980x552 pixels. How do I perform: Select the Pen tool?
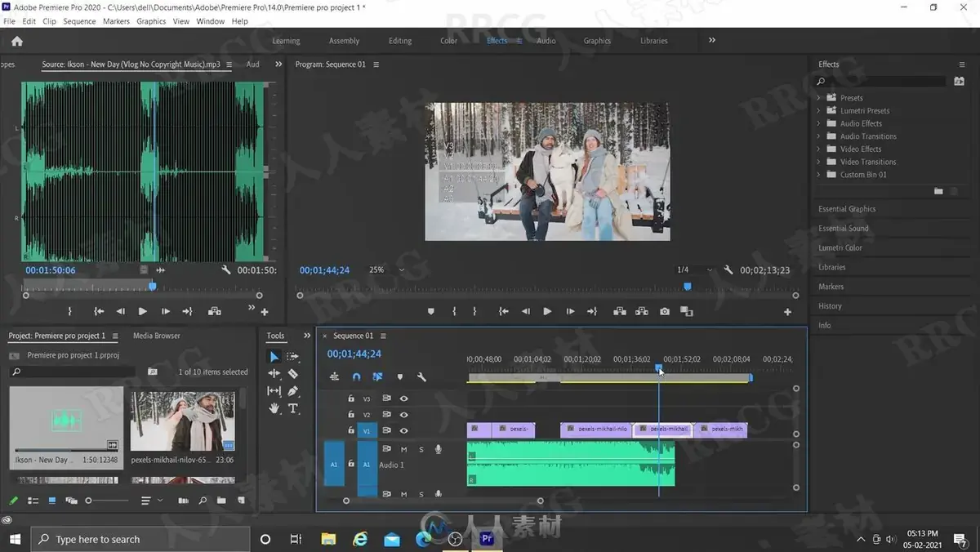[x=293, y=391]
